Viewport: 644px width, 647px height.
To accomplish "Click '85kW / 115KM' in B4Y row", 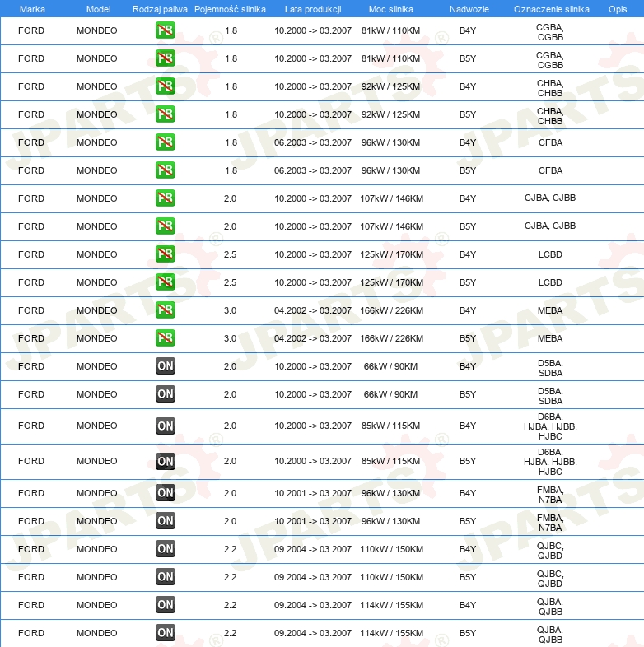I will pyautogui.click(x=390, y=426).
